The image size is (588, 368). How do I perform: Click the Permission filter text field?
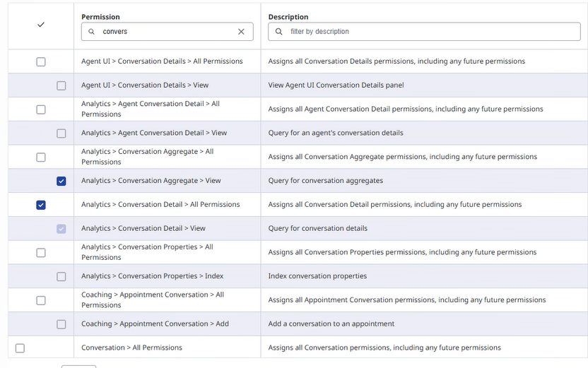pyautogui.click(x=166, y=32)
